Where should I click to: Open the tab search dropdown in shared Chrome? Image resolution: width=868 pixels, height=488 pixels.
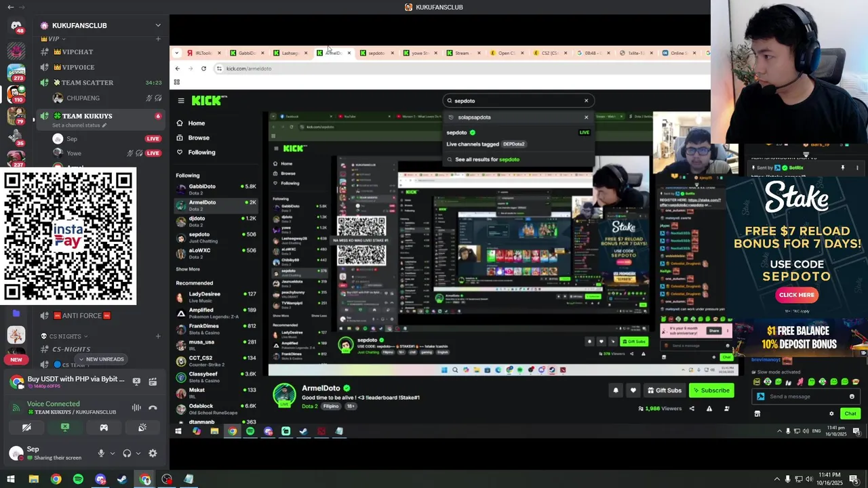tap(177, 53)
